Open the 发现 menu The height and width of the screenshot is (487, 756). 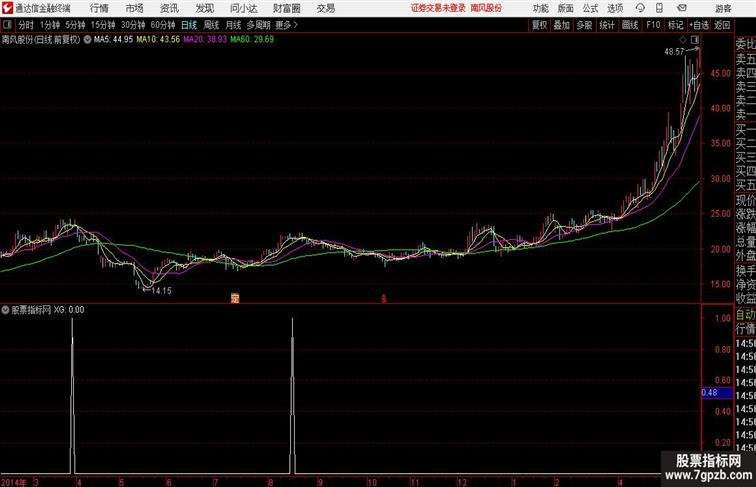pyautogui.click(x=204, y=8)
